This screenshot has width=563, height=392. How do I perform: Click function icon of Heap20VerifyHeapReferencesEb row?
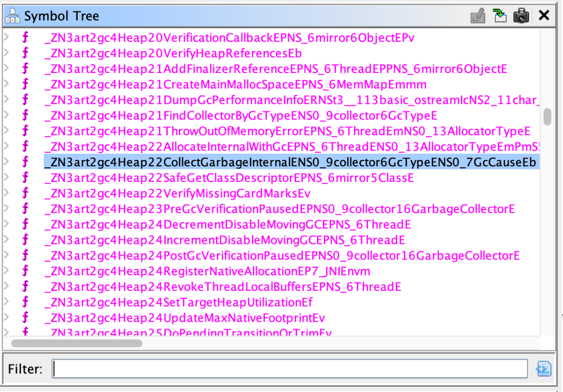pyautogui.click(x=25, y=53)
